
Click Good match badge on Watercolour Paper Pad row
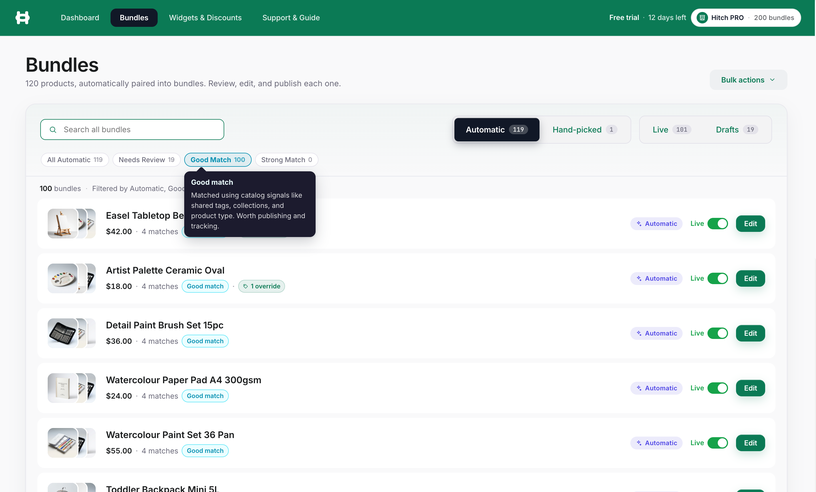click(x=205, y=396)
